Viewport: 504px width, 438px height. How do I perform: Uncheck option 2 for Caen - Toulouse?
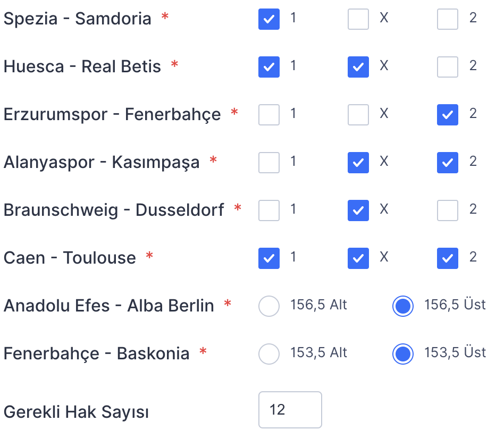pos(448,258)
